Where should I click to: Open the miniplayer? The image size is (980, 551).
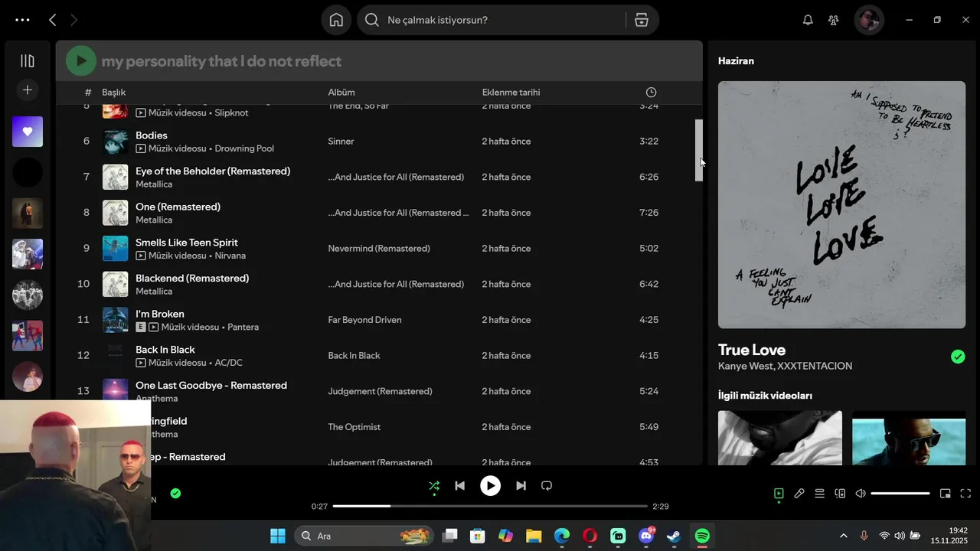946,494
